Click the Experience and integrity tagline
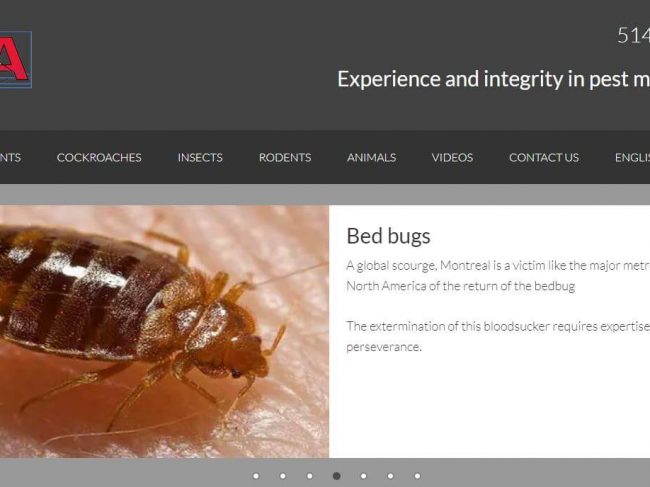 click(493, 79)
